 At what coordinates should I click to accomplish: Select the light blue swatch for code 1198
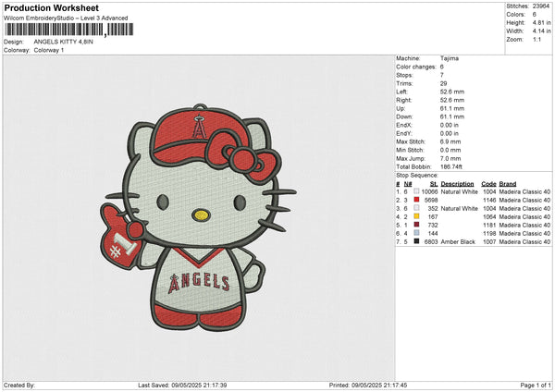coord(416,233)
